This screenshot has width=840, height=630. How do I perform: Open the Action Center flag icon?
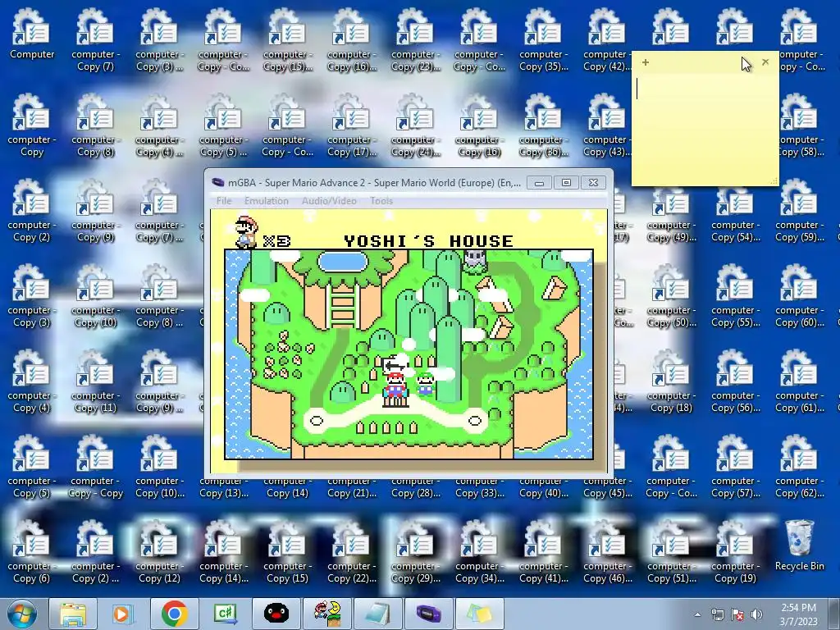pyautogui.click(x=737, y=614)
